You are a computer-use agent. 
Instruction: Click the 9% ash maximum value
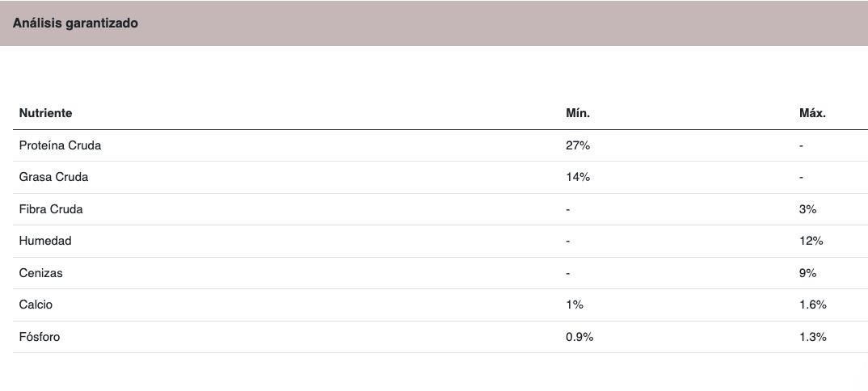[807, 272]
